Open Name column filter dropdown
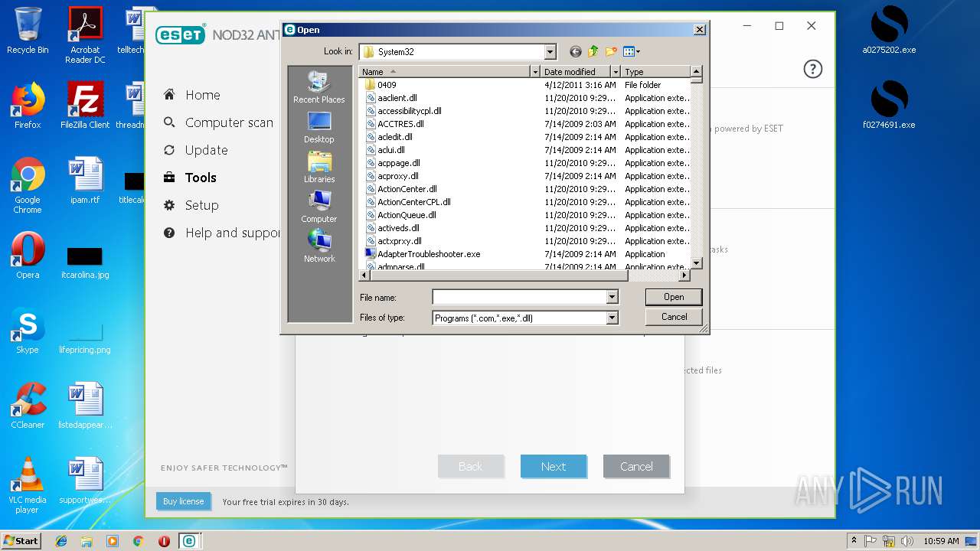The height and width of the screenshot is (551, 980). (535, 72)
